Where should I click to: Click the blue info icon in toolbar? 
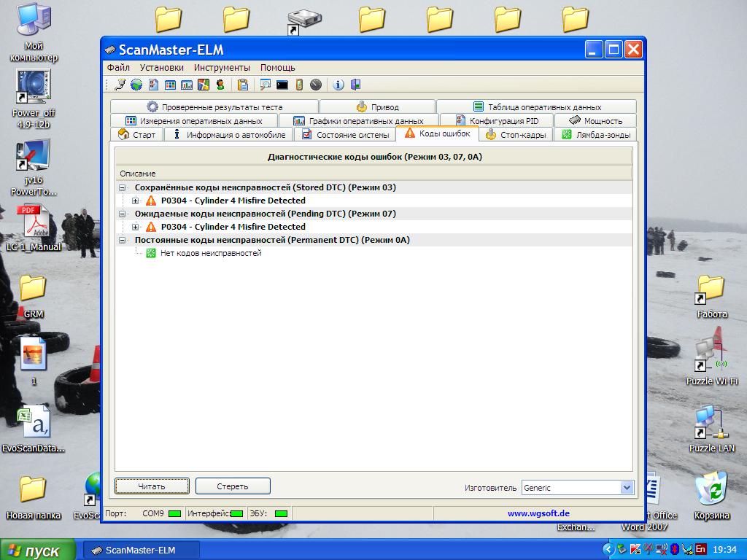pos(338,85)
